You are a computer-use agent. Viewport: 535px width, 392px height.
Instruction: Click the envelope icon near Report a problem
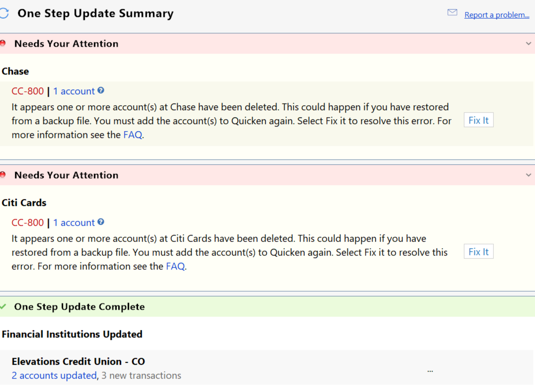click(x=452, y=12)
